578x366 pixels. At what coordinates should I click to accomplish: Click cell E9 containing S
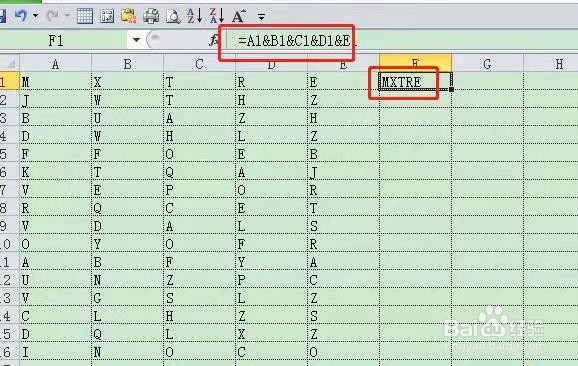(343, 226)
